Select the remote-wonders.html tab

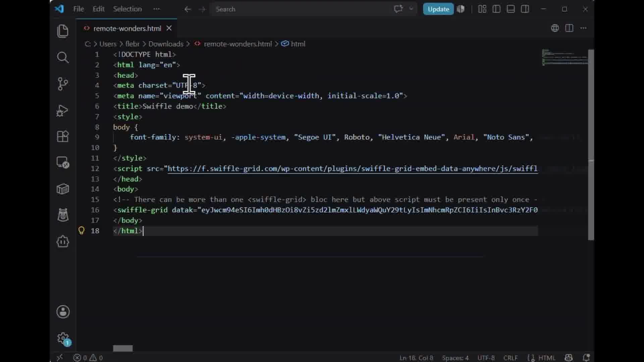click(x=127, y=28)
